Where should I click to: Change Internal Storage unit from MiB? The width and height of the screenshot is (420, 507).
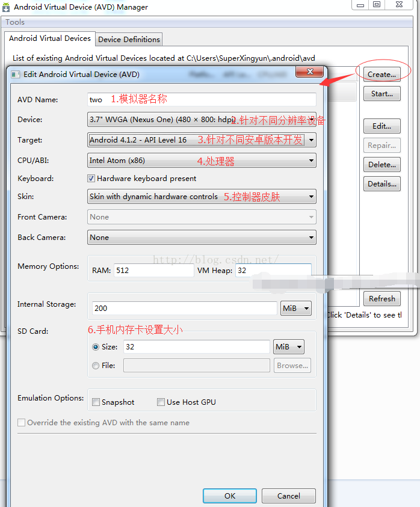coord(296,309)
